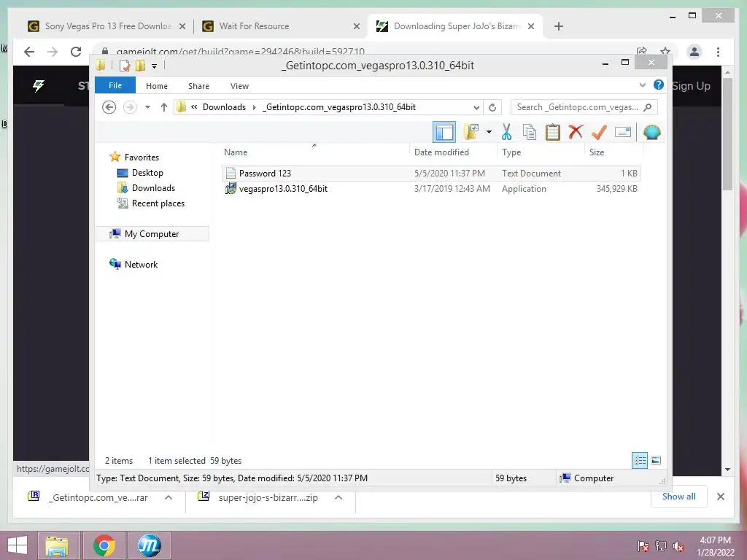Select Desktop in the navigation pane
Viewport: 747px width, 560px height.
[x=147, y=173]
